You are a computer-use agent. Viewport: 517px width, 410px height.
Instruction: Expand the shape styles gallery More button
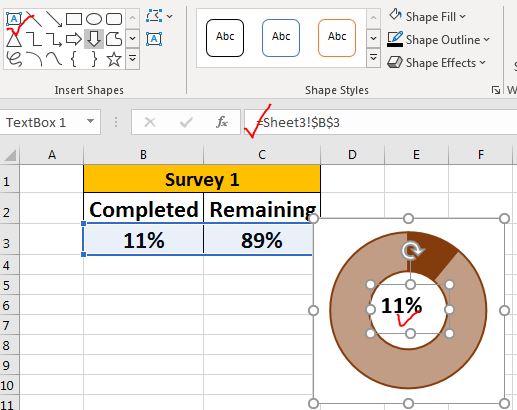[373, 58]
